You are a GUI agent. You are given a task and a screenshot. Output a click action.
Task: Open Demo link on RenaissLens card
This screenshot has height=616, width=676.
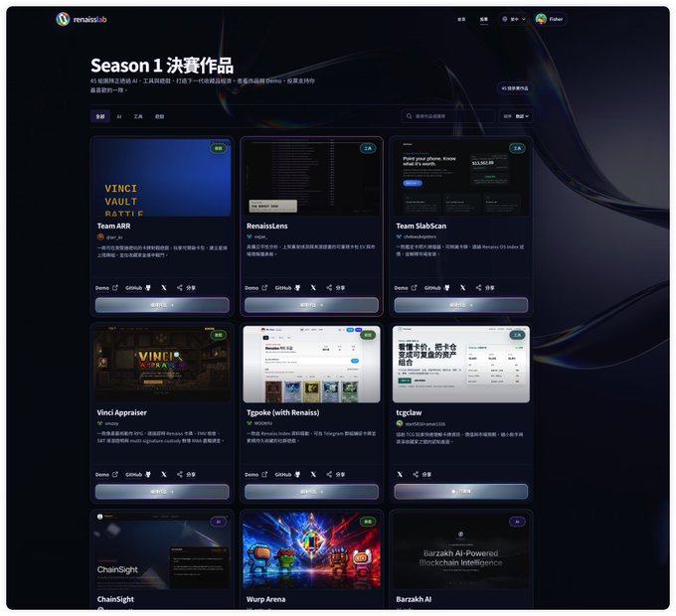256,288
